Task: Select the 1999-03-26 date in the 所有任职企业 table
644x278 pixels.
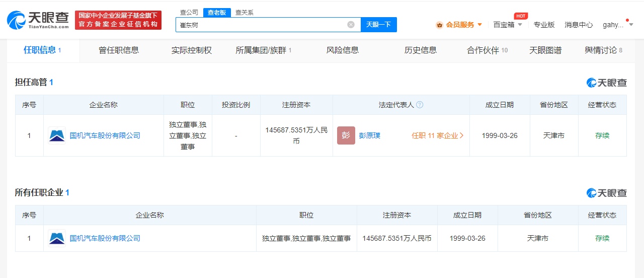Action: (x=467, y=238)
